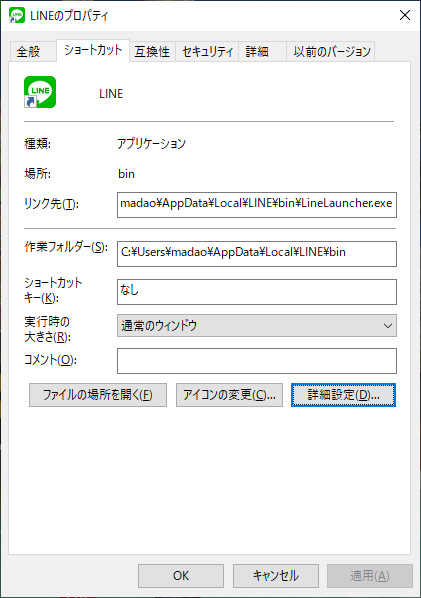Switch to the 以前のバージョン tab
421x598 pixels.
coord(332,51)
